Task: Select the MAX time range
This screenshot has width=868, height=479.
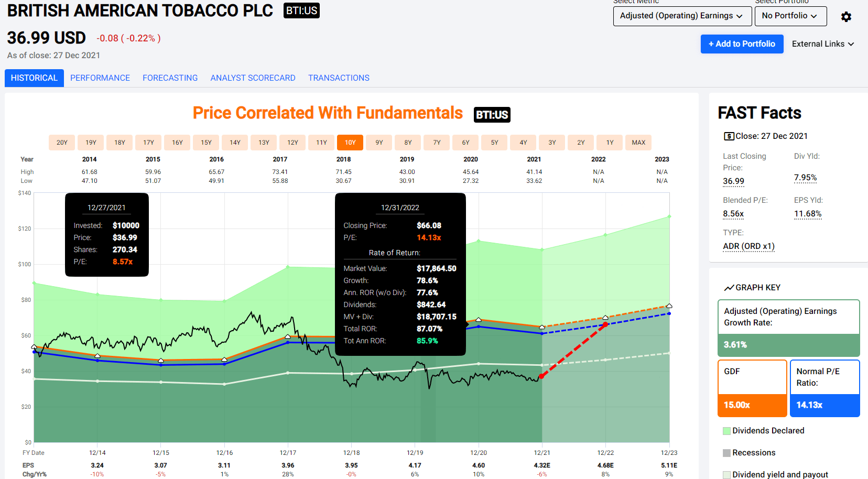Action: point(638,143)
